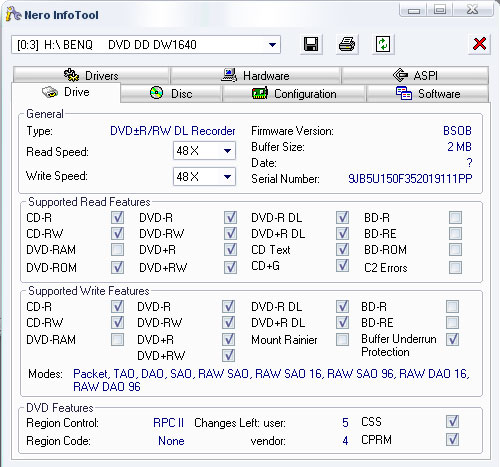Image resolution: width=500 pixels, height=467 pixels.
Task: Open the Configuration tab
Action: coord(294,94)
